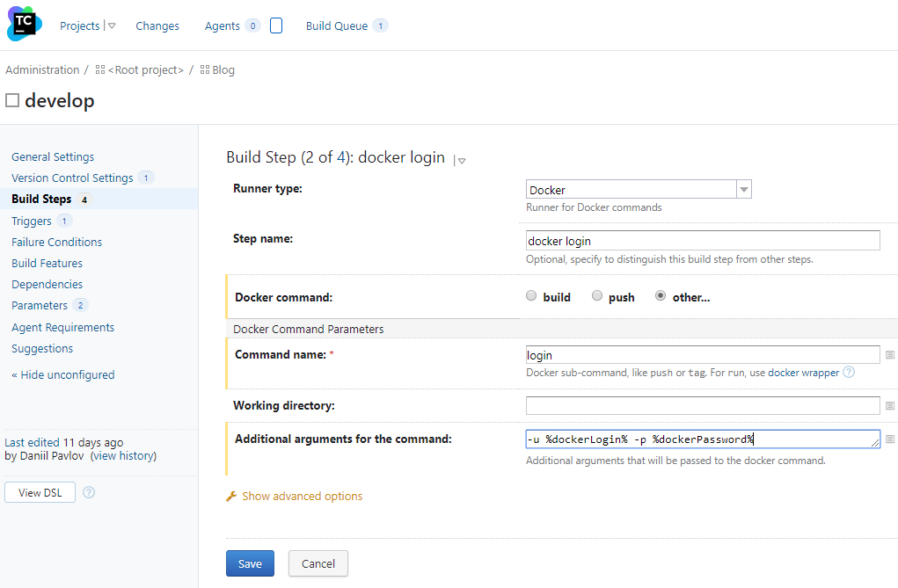Select the build Docker command radio button
Viewport: 898px width, 588px height.
point(530,296)
